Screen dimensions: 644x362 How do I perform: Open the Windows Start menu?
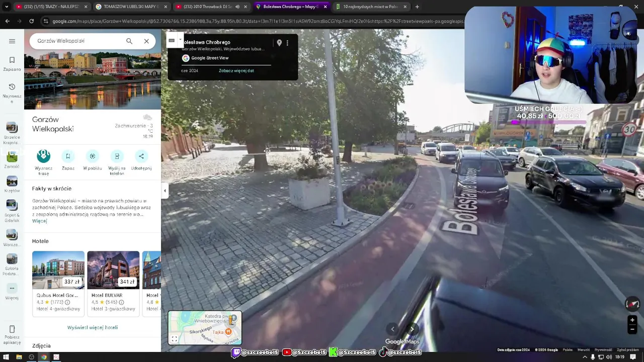pyautogui.click(x=6, y=357)
